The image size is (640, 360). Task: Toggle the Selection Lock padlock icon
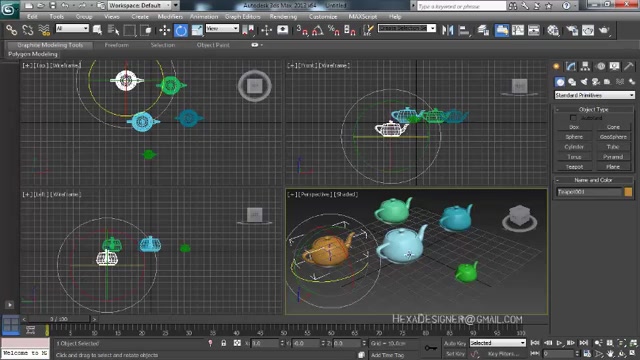[x=223, y=343]
